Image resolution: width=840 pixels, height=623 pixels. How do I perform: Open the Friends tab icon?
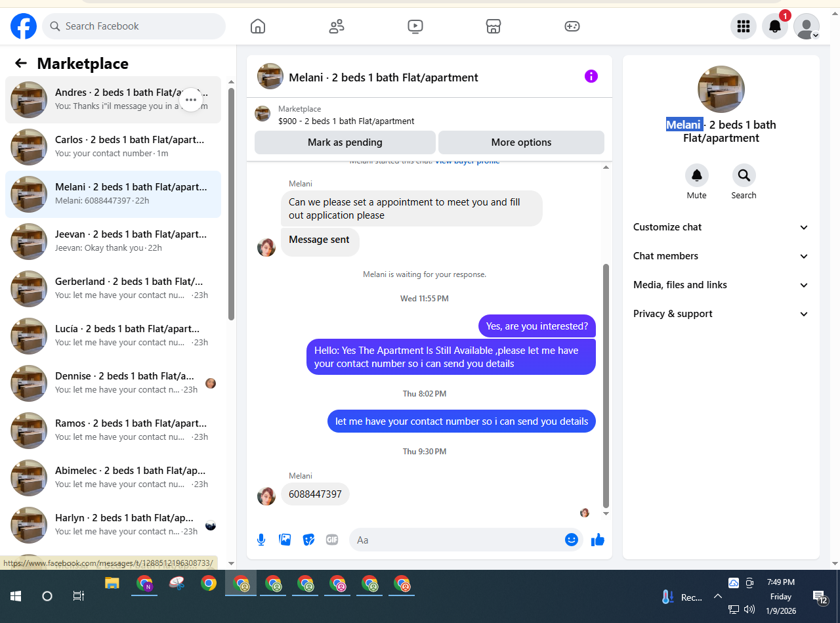[337, 26]
